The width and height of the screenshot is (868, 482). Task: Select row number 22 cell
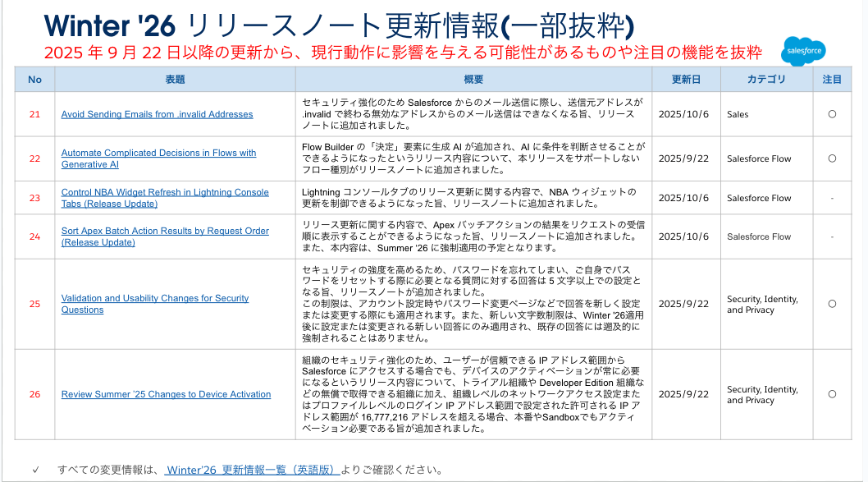35,158
